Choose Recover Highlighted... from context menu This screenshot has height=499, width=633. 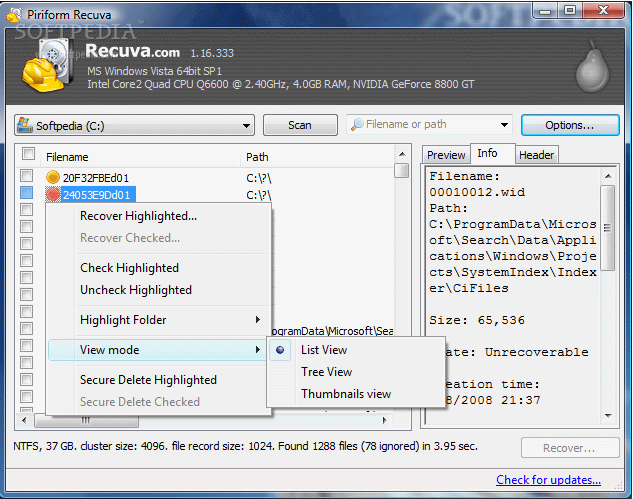pyautogui.click(x=138, y=216)
